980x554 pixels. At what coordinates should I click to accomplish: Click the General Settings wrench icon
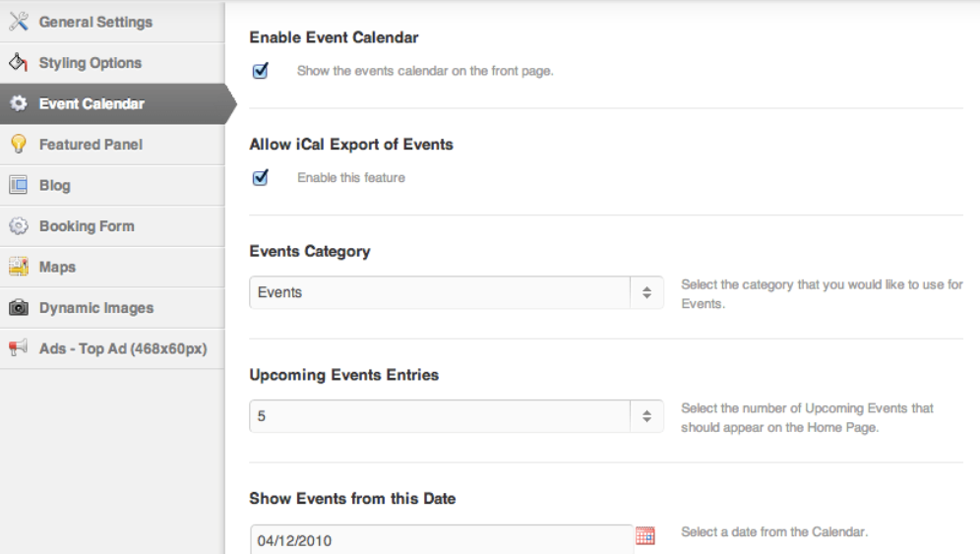tap(19, 22)
